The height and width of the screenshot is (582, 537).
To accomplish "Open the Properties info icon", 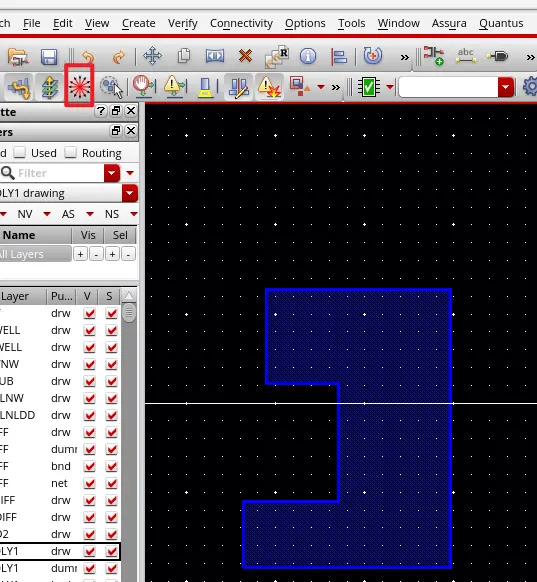I will click(x=308, y=56).
